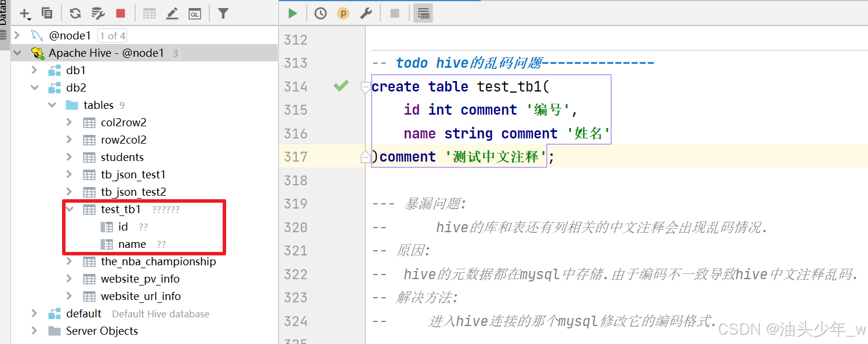Screen dimensions: 868x344
Task: Select the Filter funnel icon
Action: pyautogui.click(x=223, y=13)
